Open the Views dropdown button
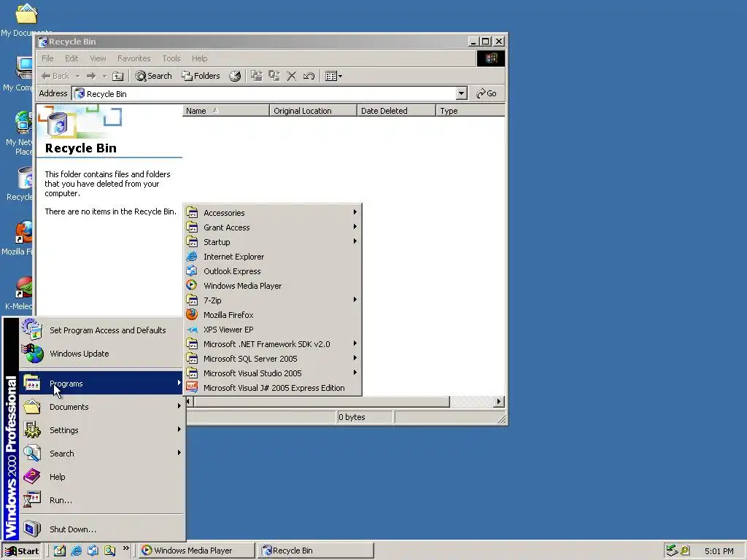Viewport: 747px width, 560px height. pos(333,76)
